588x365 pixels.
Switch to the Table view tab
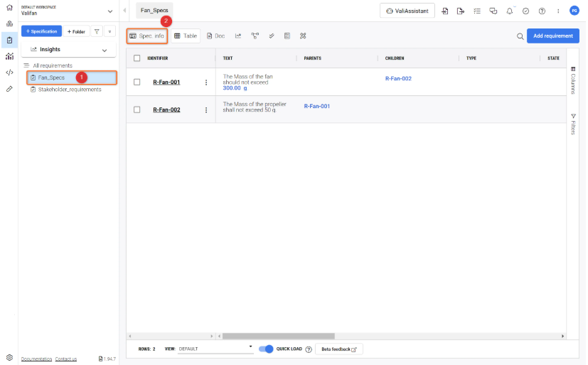coord(186,36)
